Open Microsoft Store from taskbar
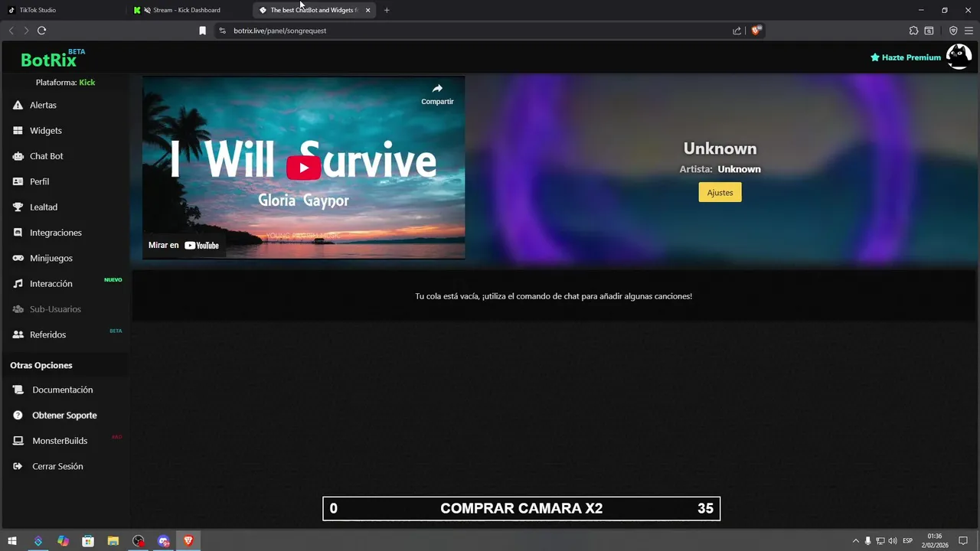The width and height of the screenshot is (980, 551). [x=88, y=541]
